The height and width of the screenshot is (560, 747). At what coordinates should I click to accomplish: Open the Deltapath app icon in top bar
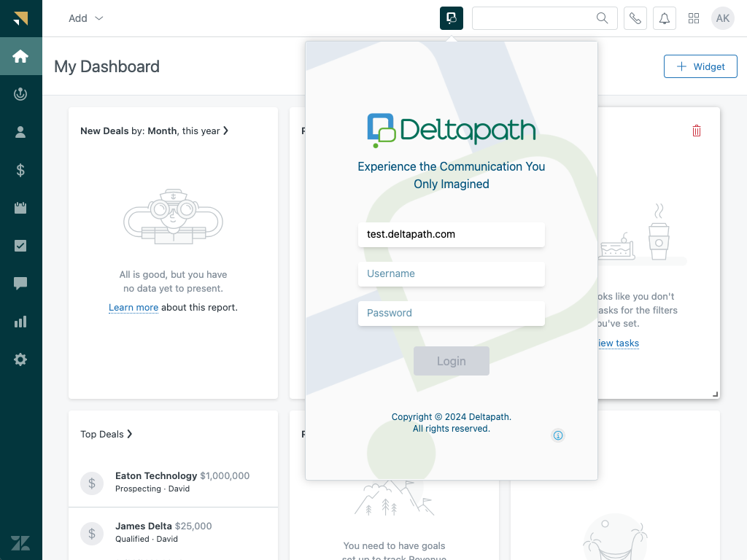452,18
